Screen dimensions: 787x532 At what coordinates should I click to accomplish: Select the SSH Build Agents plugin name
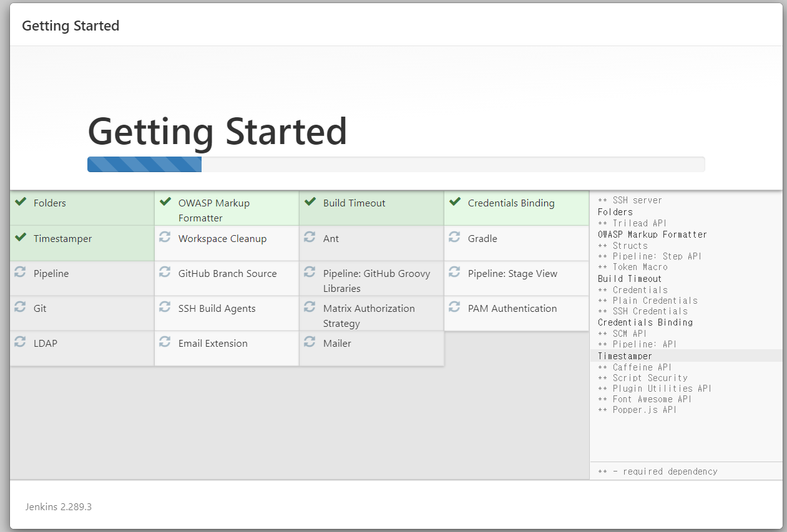pos(217,309)
